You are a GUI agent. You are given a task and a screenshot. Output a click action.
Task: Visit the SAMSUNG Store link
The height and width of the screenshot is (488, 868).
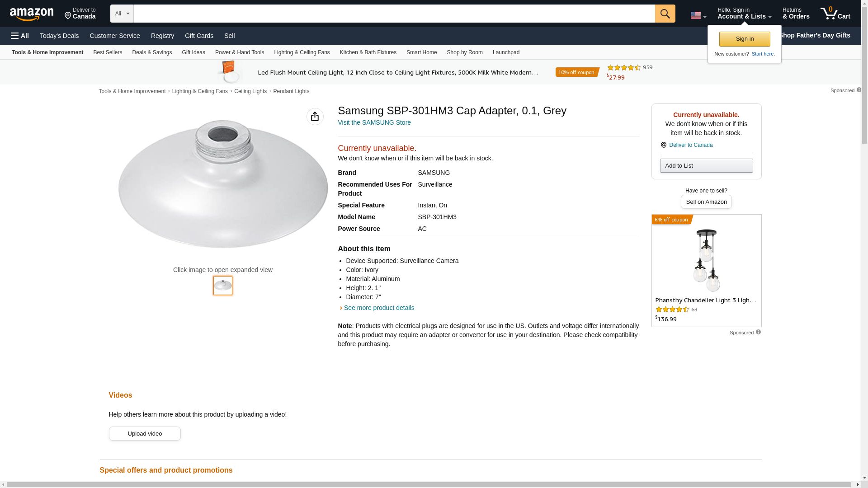pos(374,122)
